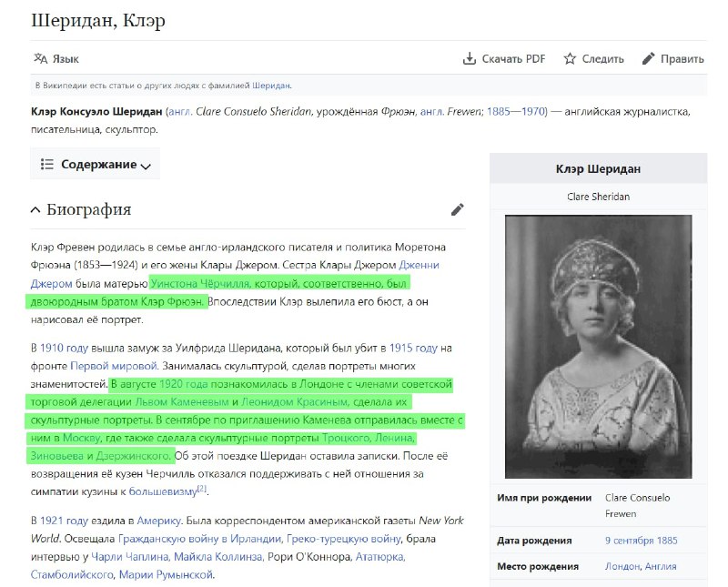
Task: Click the Имя при рождении label
Action: 544,498
